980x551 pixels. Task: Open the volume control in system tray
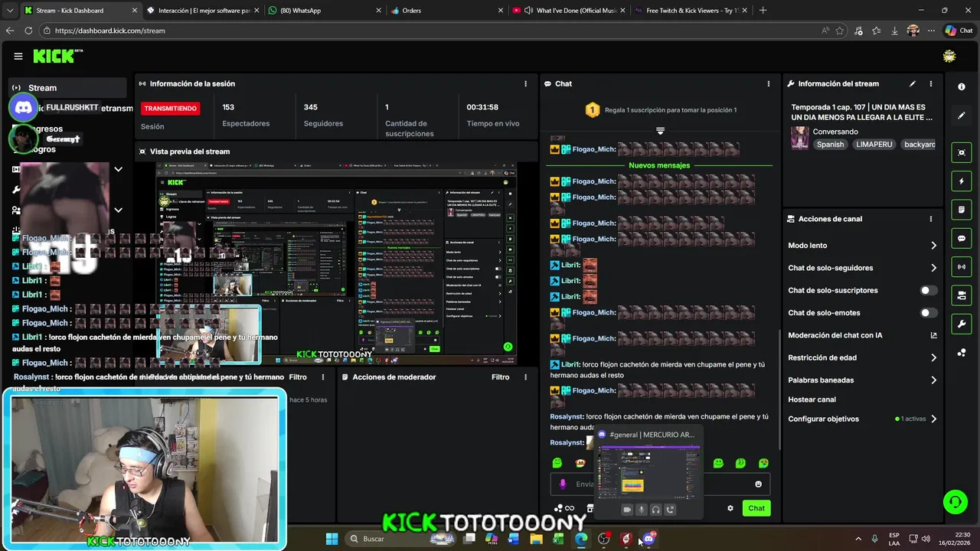tap(926, 539)
